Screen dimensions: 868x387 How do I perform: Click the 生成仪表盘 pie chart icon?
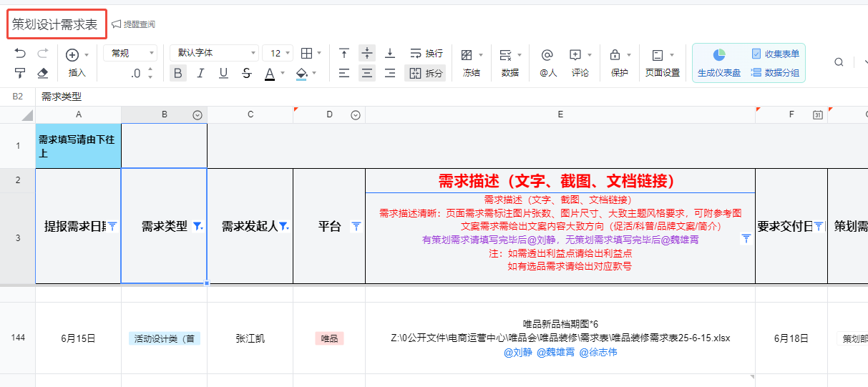tap(719, 55)
